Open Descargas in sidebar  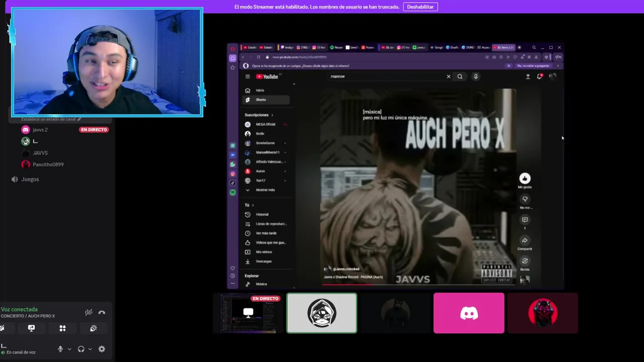tap(266, 261)
